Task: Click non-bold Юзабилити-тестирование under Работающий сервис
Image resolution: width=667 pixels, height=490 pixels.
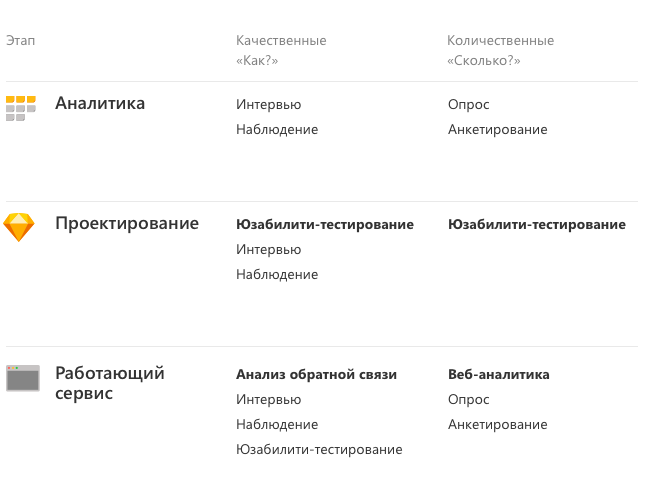Action: (x=319, y=450)
